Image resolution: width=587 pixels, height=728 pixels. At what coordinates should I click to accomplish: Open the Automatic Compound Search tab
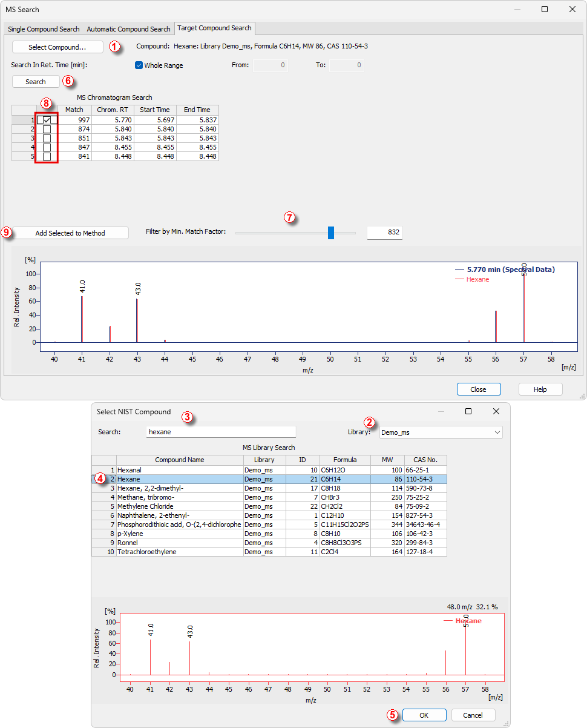pyautogui.click(x=128, y=29)
